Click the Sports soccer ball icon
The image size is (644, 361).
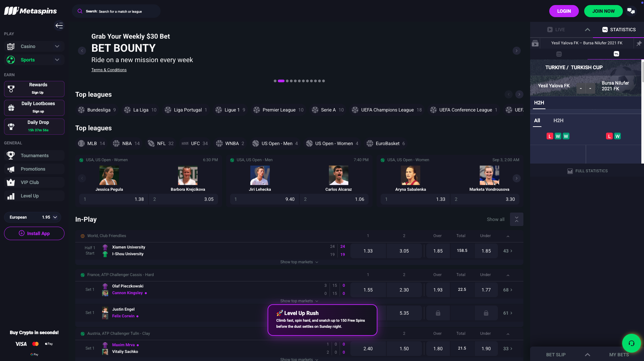[x=11, y=60]
